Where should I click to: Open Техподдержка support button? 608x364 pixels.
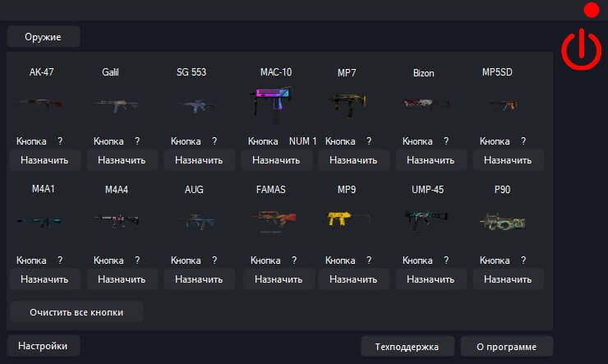[x=407, y=346]
